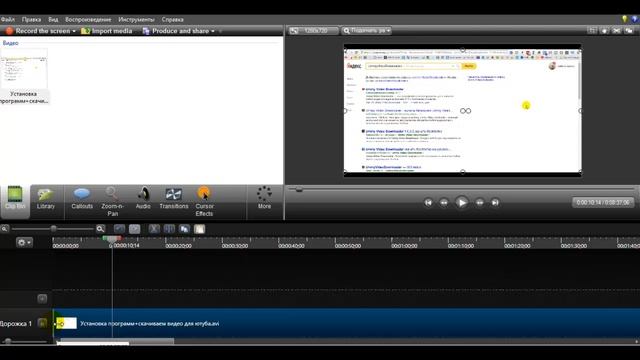Image resolution: width=640 pixels, height=360 pixels.
Task: Open the Cursor Effects tool
Action: pos(204,201)
